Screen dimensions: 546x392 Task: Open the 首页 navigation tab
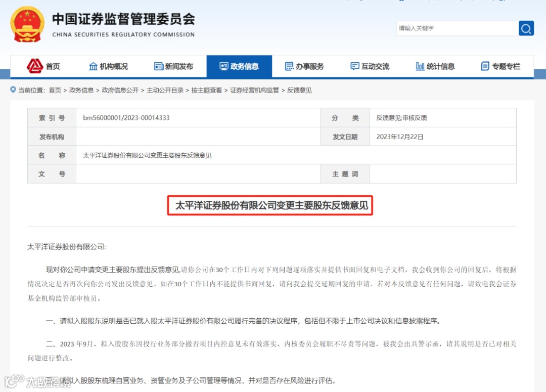click(43, 66)
